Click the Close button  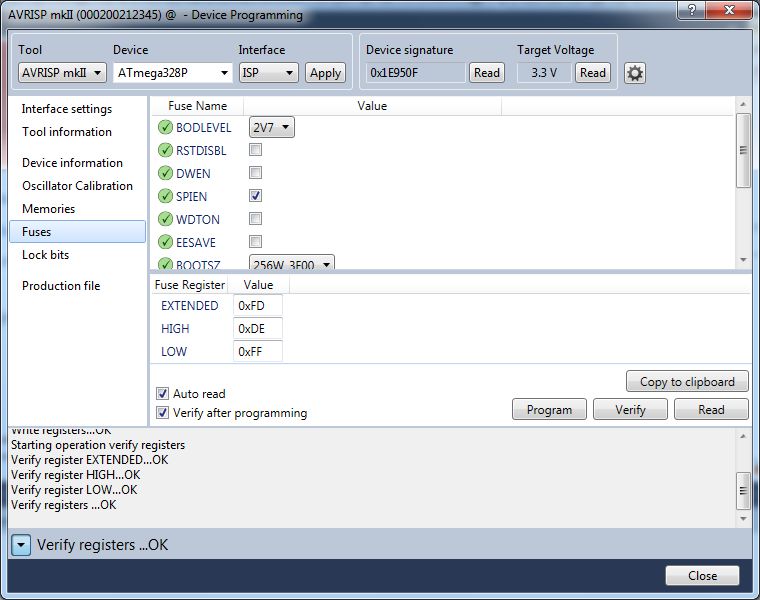tap(702, 576)
